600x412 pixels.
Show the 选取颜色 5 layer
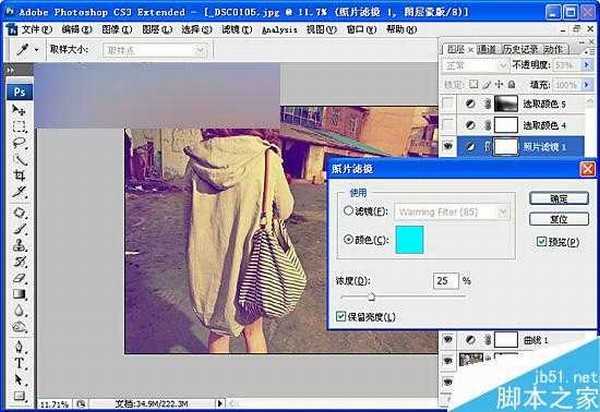point(448,104)
